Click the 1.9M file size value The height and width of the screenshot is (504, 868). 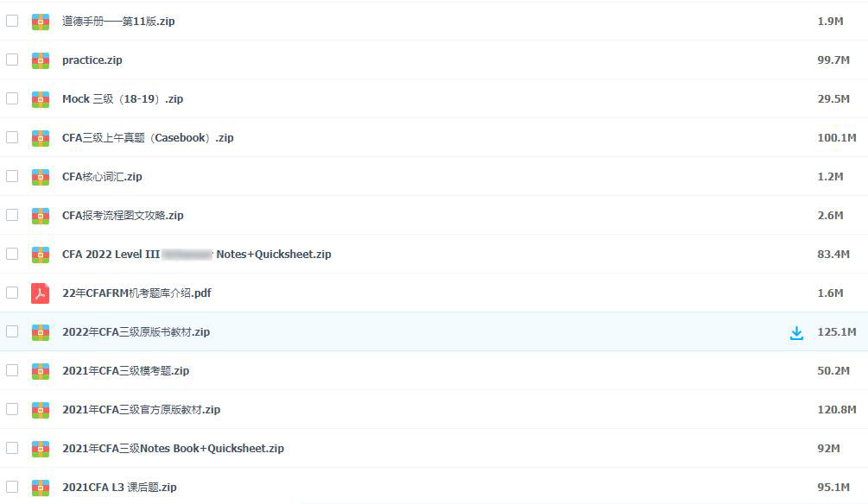(830, 21)
